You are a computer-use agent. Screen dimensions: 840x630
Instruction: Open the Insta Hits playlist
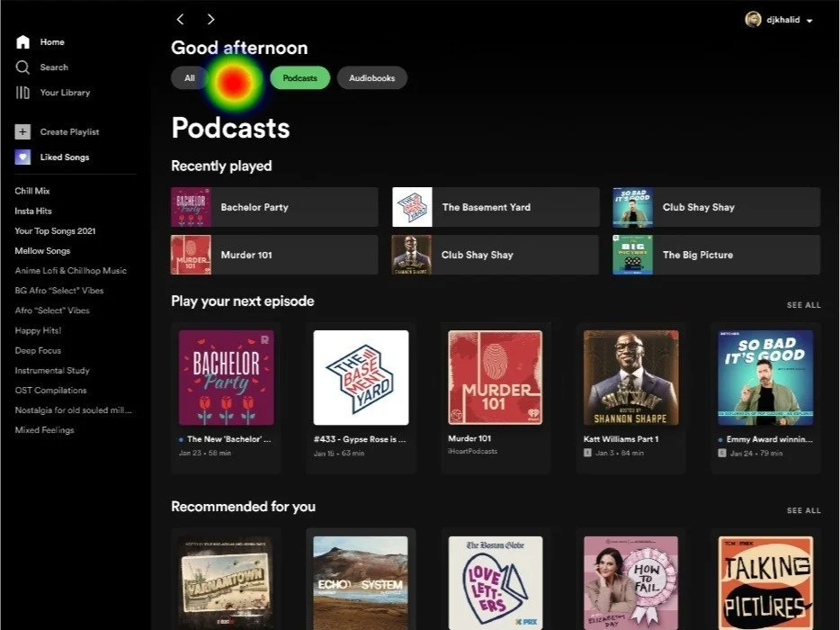tap(33, 211)
